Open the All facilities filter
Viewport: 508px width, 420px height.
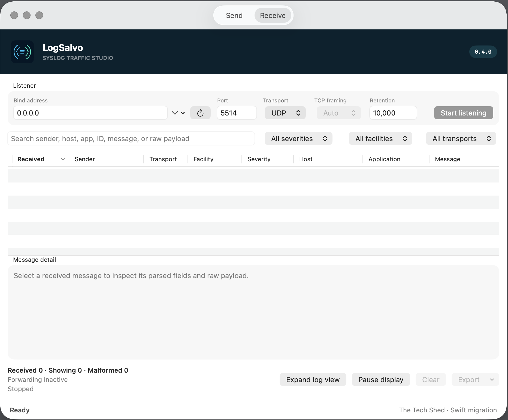[380, 138]
